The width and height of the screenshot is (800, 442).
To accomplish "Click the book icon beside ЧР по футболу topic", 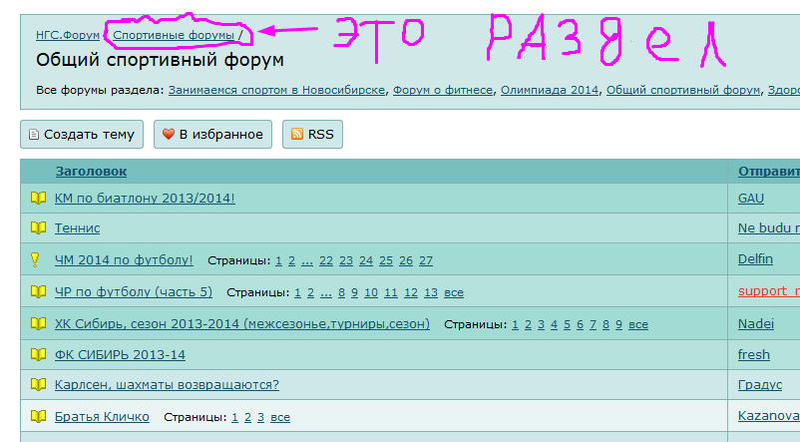I will [38, 291].
